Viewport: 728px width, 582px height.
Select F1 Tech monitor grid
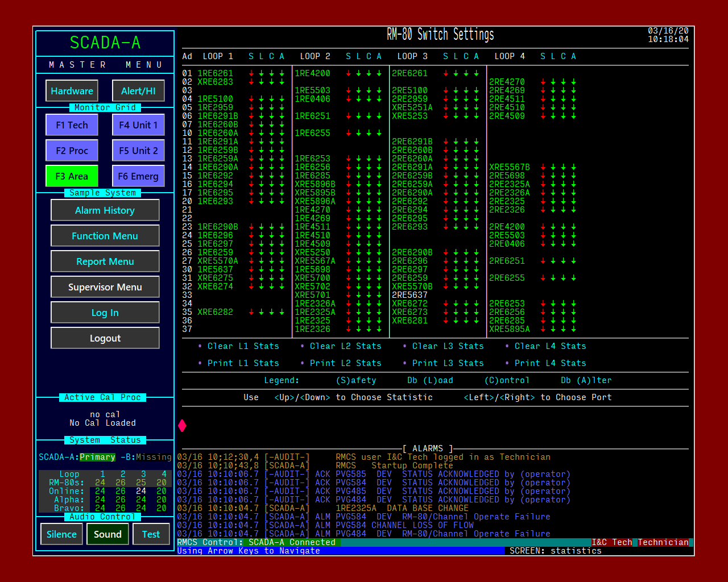pyautogui.click(x=72, y=125)
